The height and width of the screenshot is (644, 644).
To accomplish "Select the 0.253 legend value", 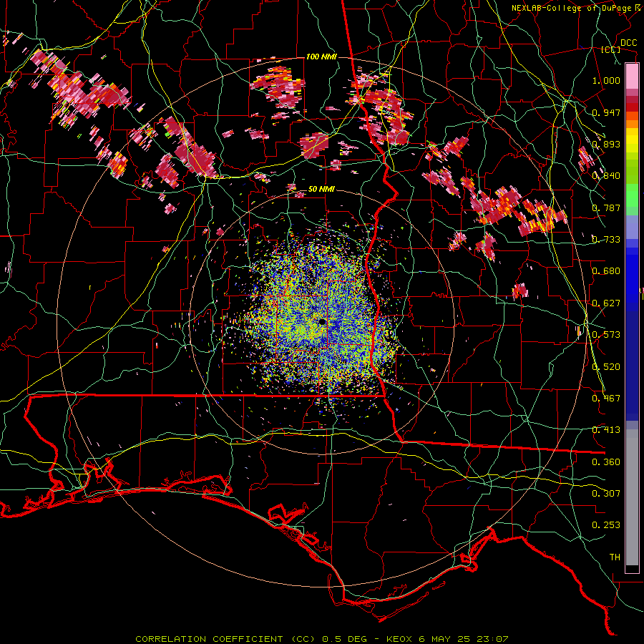I will [x=606, y=525].
